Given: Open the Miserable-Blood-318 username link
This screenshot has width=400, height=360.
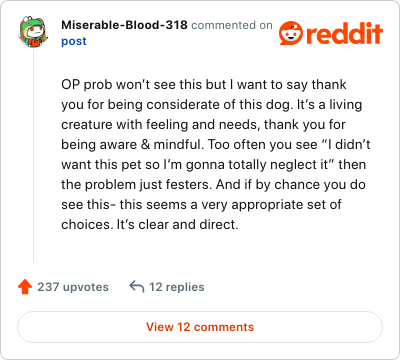Looking at the screenshot, I should 124,25.
